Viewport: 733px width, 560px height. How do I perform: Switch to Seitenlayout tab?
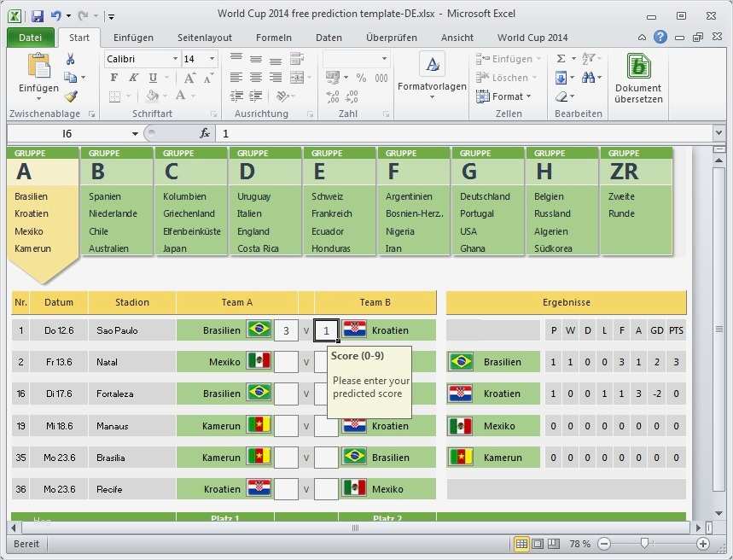pos(204,38)
